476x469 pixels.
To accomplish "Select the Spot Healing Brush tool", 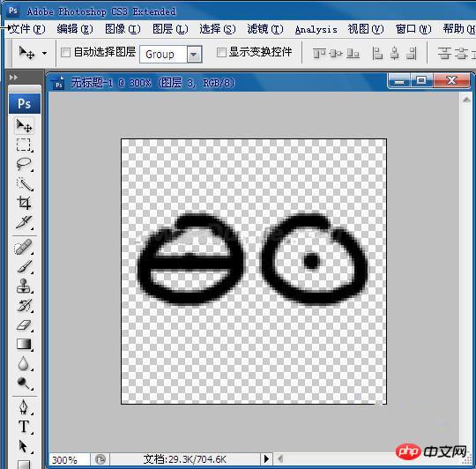I will pos(24,248).
